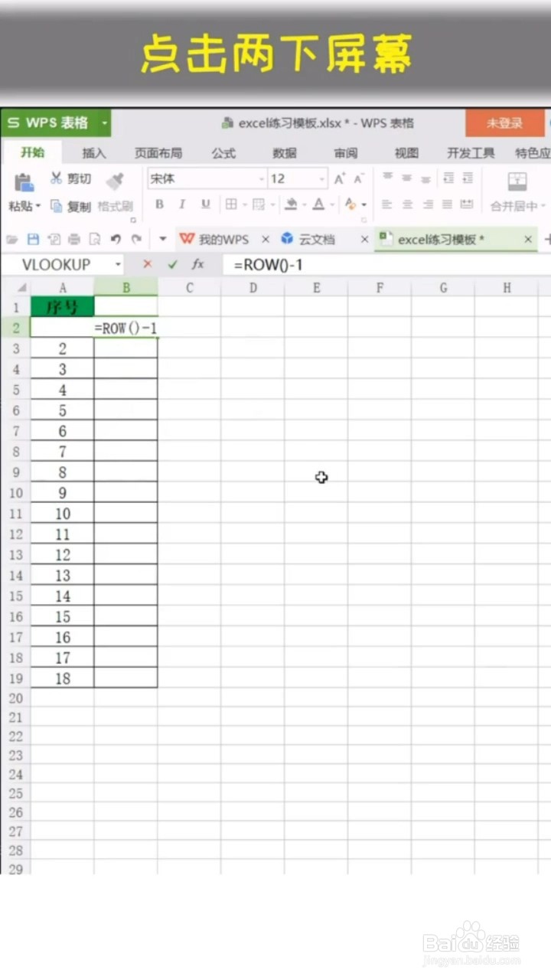Expand the Merge and Center 合并居中 dropdown

click(543, 206)
